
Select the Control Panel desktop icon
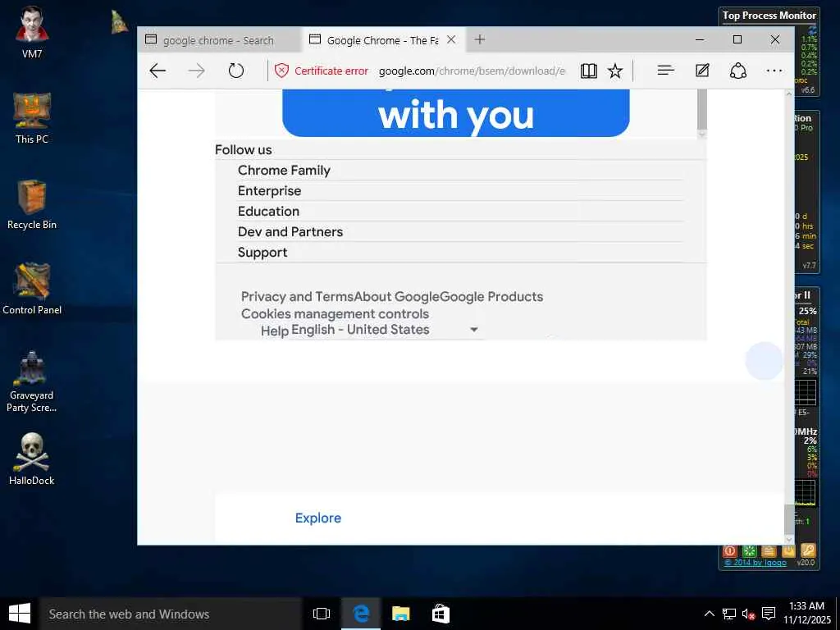click(32, 289)
